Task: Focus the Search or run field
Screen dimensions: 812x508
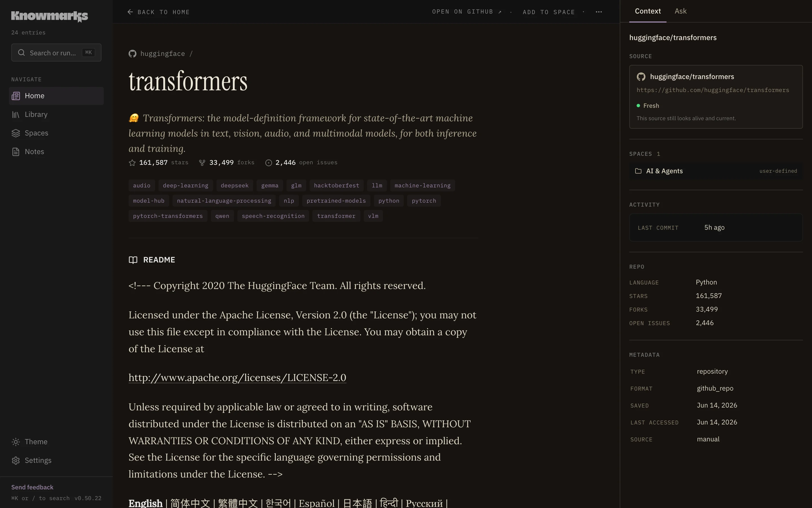Action: 56,53
